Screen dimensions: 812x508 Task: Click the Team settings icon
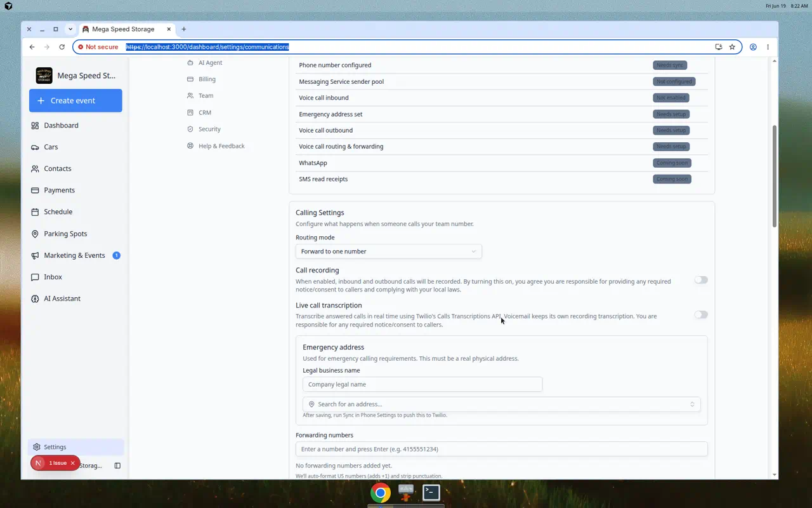pyautogui.click(x=190, y=96)
